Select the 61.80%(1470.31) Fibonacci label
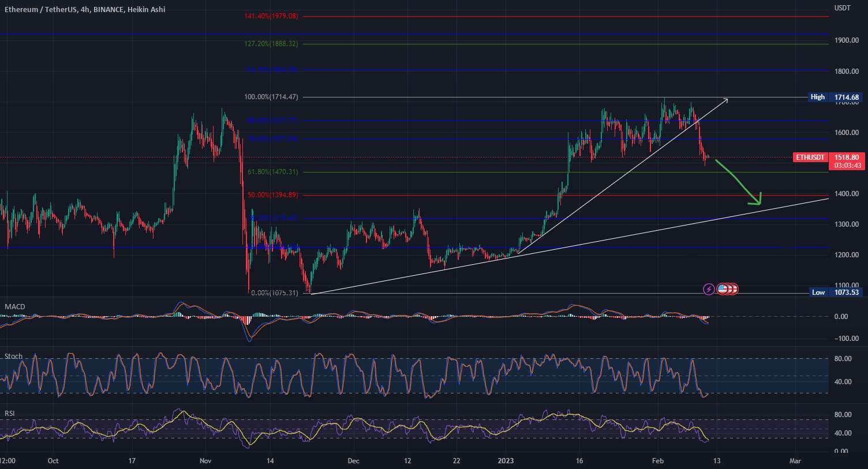 273,172
